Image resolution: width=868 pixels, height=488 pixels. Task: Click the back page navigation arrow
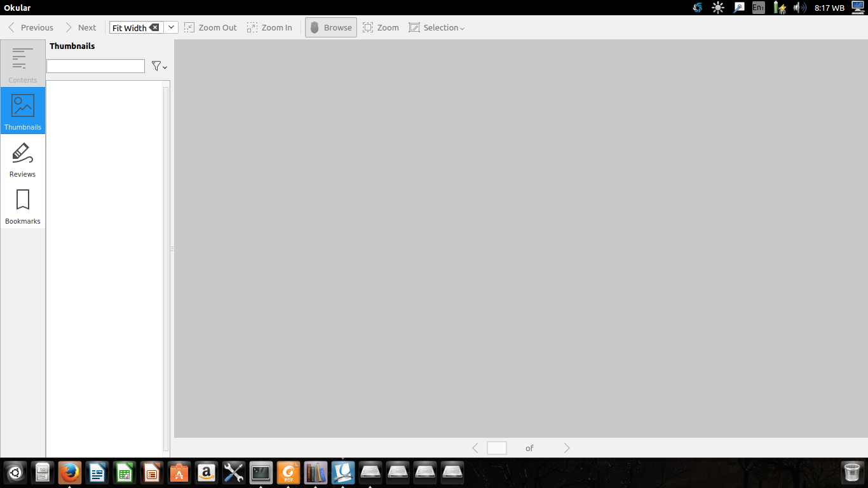pyautogui.click(x=475, y=448)
